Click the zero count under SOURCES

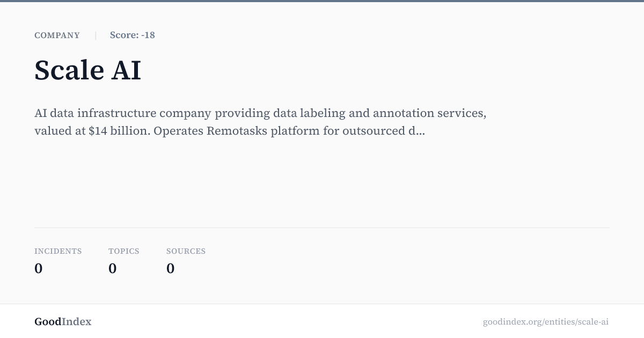171,268
